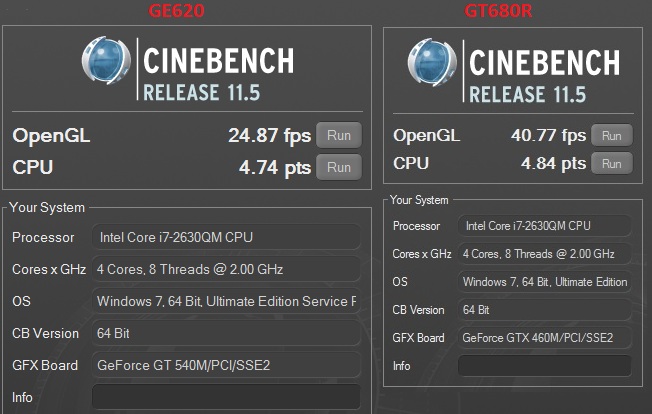This screenshot has width=652, height=414.
Task: Click the empty Info field in GT680R panel
Action: click(x=544, y=366)
